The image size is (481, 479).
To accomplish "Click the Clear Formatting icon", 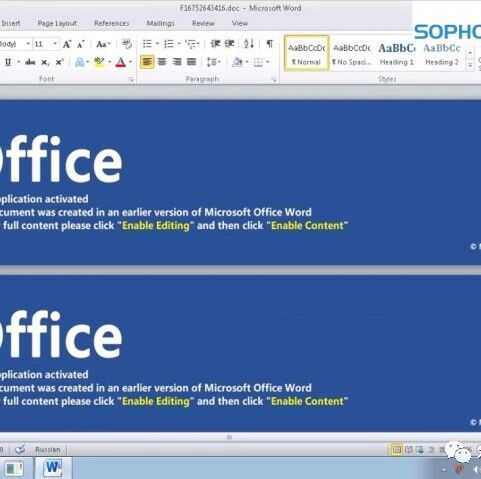I will [x=126, y=44].
